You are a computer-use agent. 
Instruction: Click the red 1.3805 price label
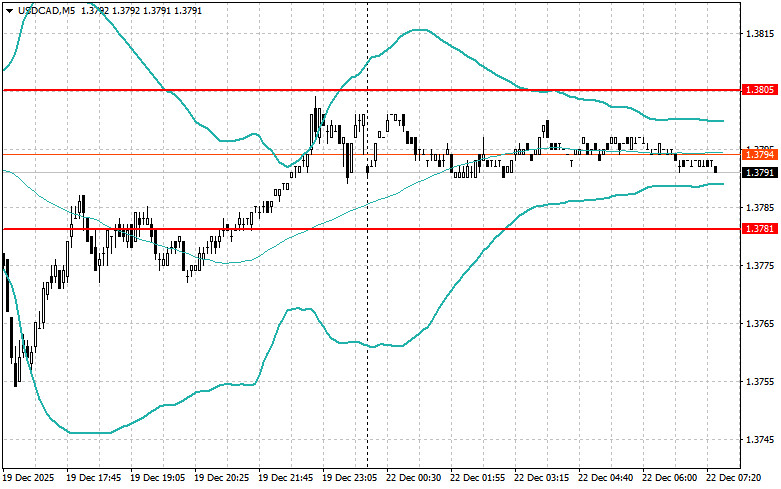[x=760, y=90]
